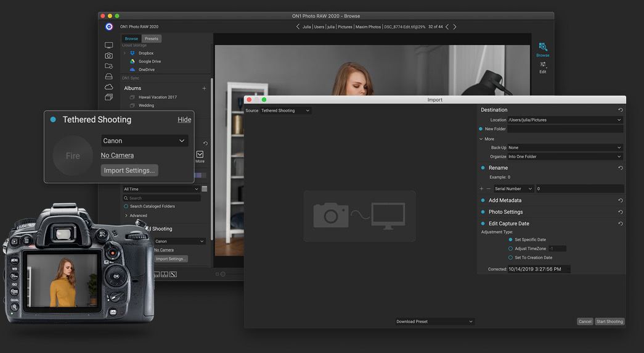Open the Serial Number dropdown
This screenshot has height=353, width=644.
(513, 188)
